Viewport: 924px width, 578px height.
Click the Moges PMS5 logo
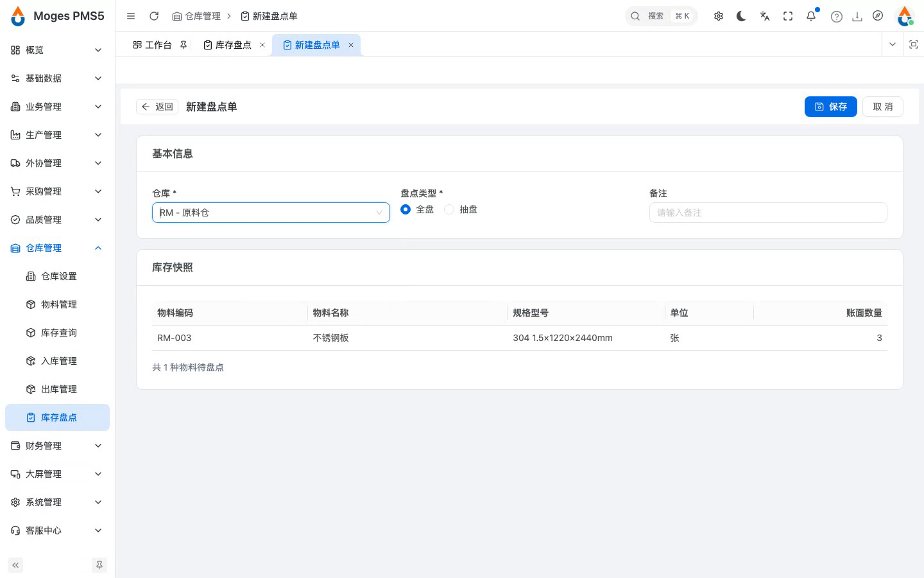[58, 16]
